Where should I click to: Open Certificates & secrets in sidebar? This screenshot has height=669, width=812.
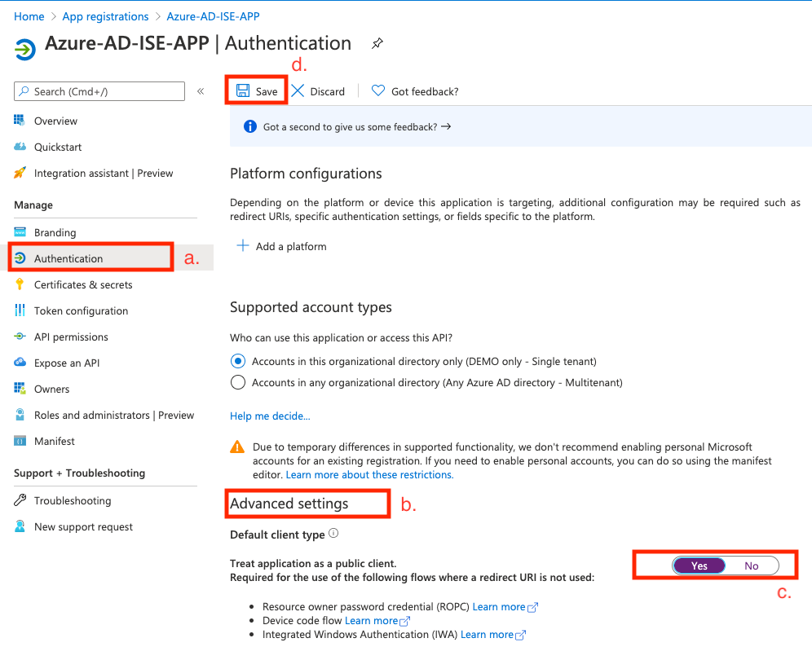tap(83, 284)
